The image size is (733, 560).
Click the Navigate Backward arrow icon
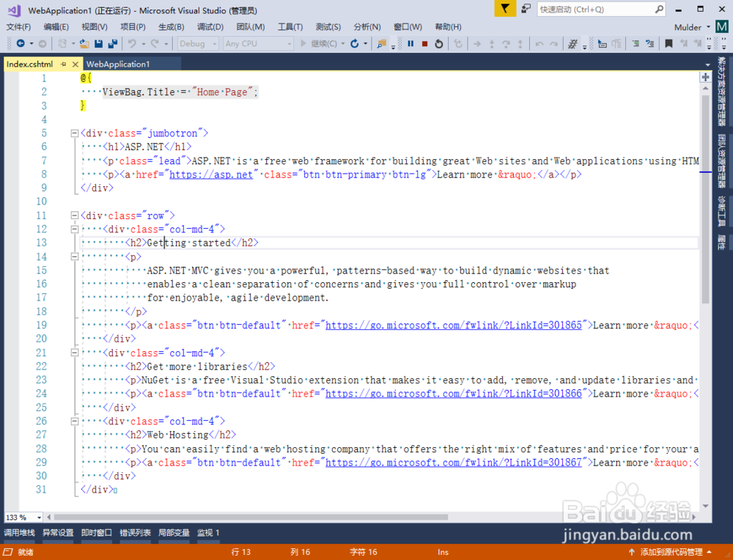point(21,43)
